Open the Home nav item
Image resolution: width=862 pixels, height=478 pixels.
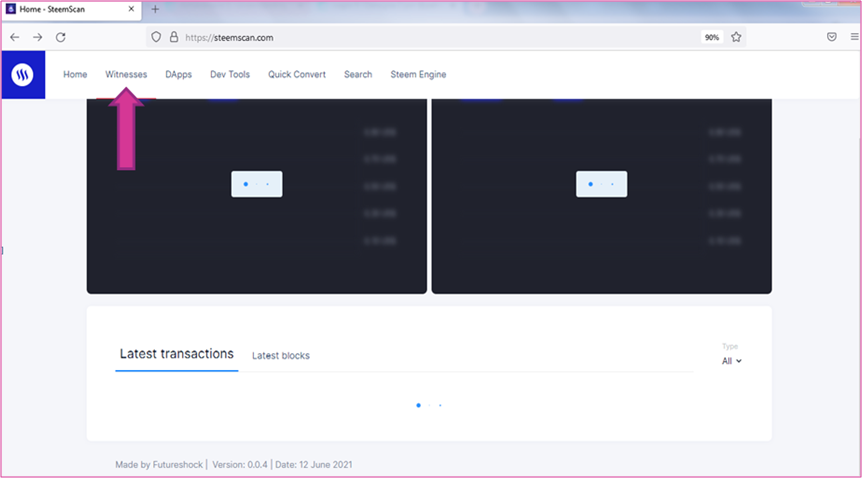click(x=75, y=74)
